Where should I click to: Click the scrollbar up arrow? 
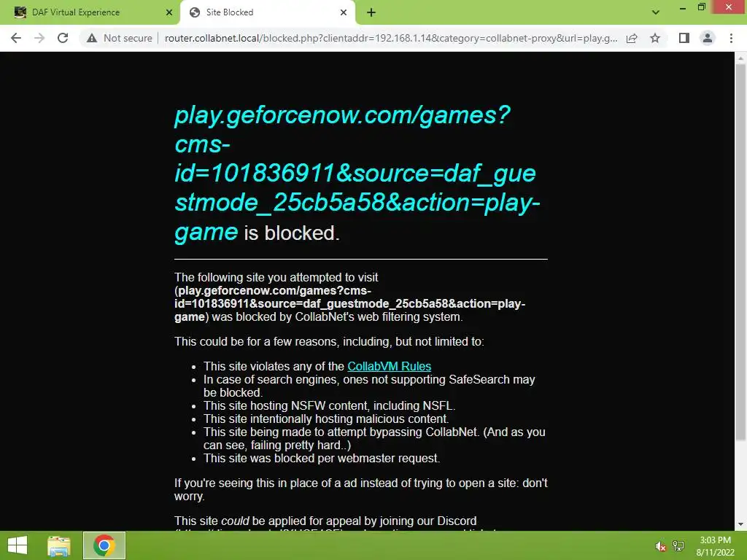click(x=740, y=58)
